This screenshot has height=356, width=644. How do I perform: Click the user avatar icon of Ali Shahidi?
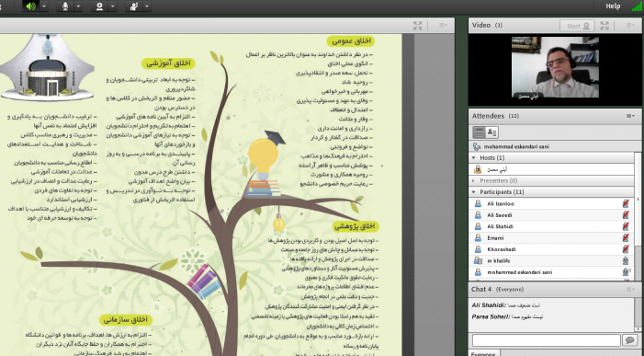pos(478,226)
